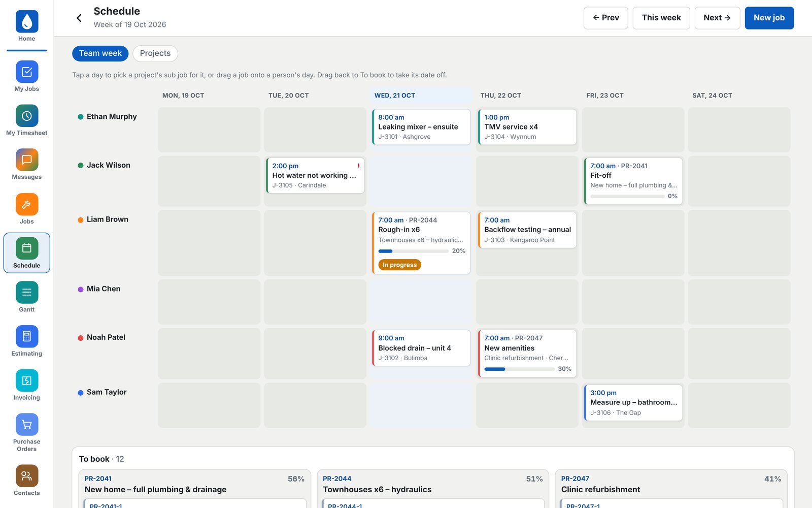
Task: Open Estimating calculator icon
Action: pyautogui.click(x=27, y=336)
